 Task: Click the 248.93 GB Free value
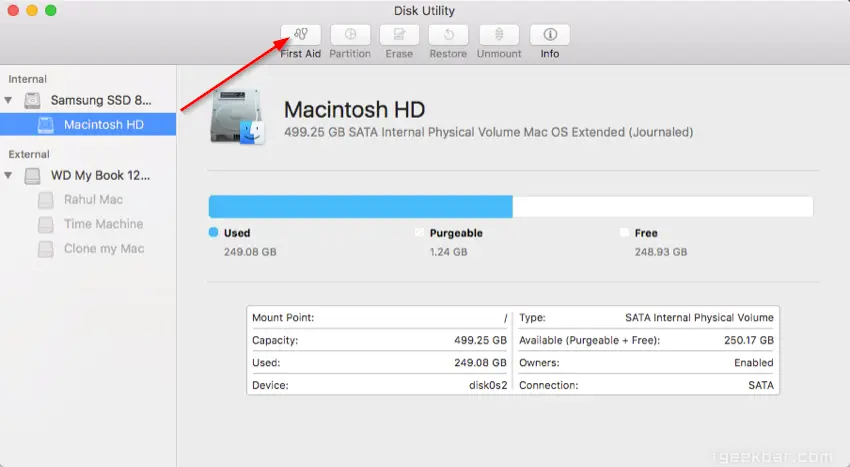click(x=661, y=252)
